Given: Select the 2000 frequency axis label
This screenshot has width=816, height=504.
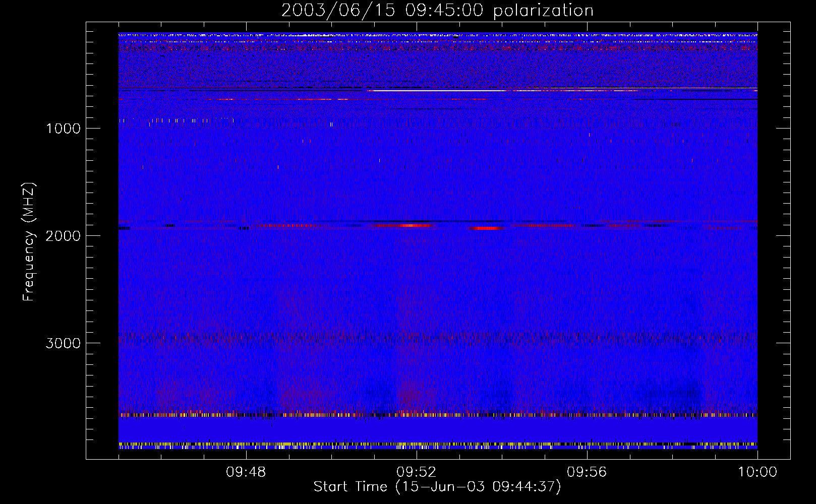Looking at the screenshot, I should [x=63, y=236].
